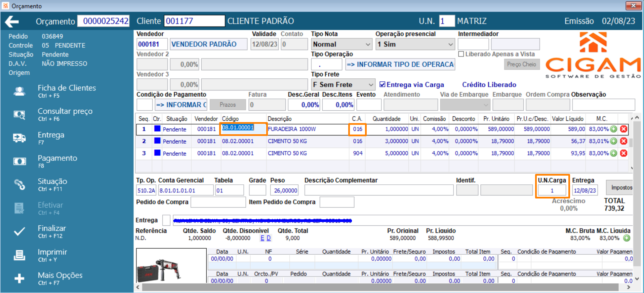Click the Desc.Itens percentage field
Image resolution: width=644 pixels, height=293 pixels.
click(338, 105)
